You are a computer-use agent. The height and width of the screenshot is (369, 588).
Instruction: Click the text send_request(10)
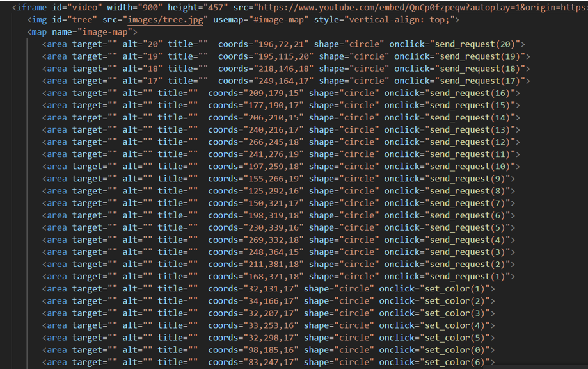click(470, 167)
